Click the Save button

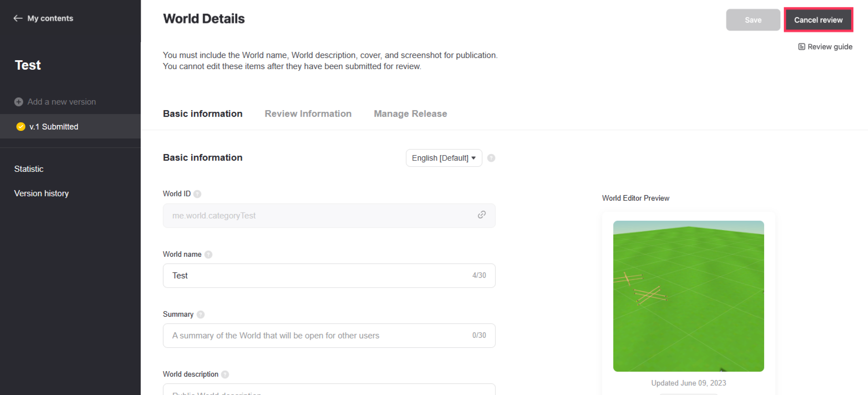[x=753, y=20]
